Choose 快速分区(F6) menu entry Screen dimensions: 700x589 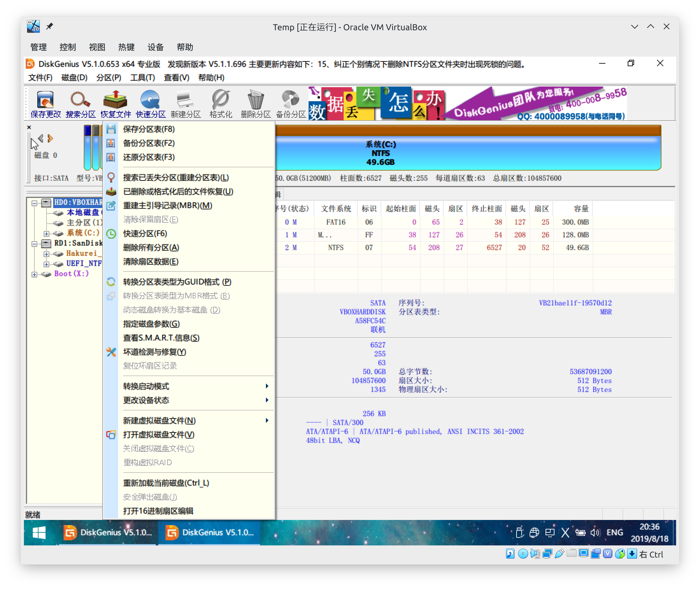(x=189, y=233)
